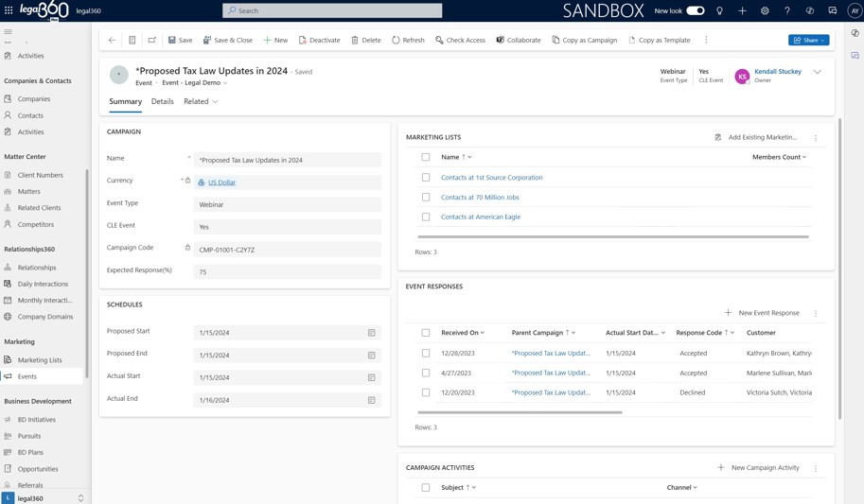This screenshot has height=504, width=864.
Task: Click the lightbulb ideas icon
Action: [719, 10]
